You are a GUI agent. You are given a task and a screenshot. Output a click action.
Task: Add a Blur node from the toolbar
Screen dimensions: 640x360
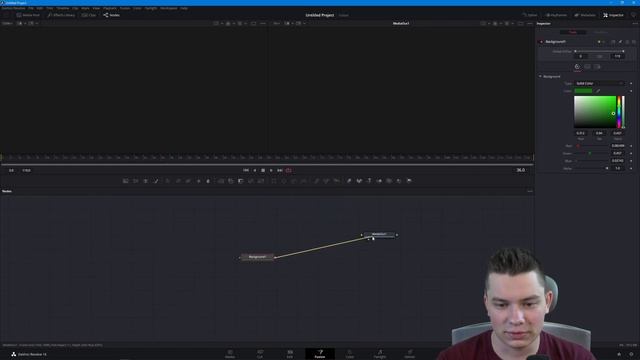pyautogui.click(x=208, y=181)
